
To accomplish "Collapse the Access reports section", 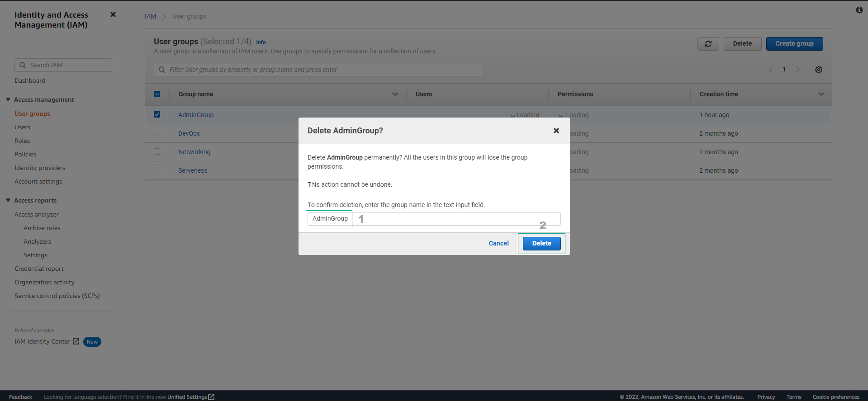I will pyautogui.click(x=8, y=200).
